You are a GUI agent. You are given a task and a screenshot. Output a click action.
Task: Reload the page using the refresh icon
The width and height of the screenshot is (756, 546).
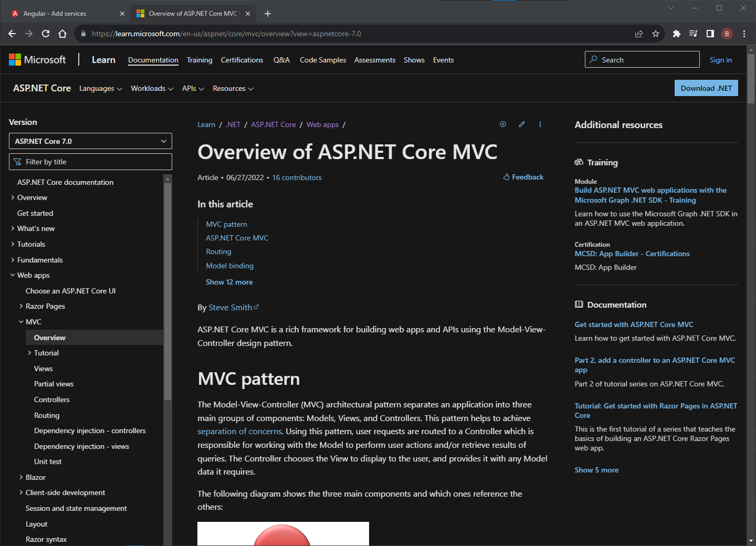(x=45, y=33)
